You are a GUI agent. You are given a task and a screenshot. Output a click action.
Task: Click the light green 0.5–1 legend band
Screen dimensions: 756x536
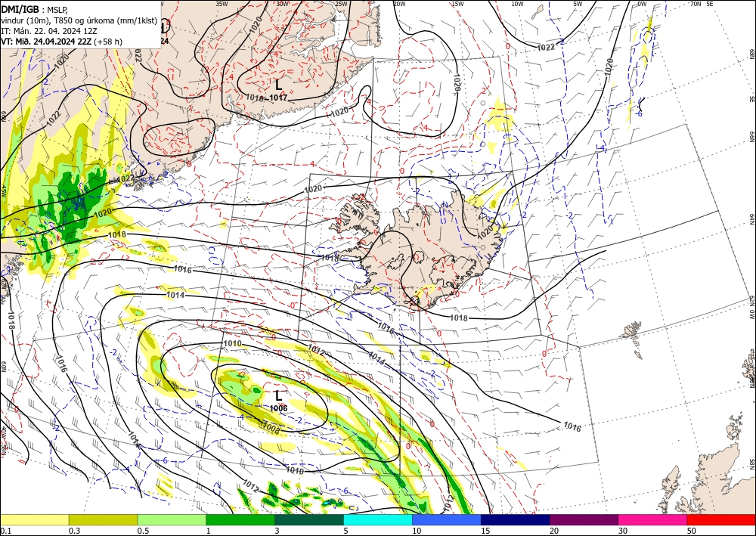tap(172, 519)
